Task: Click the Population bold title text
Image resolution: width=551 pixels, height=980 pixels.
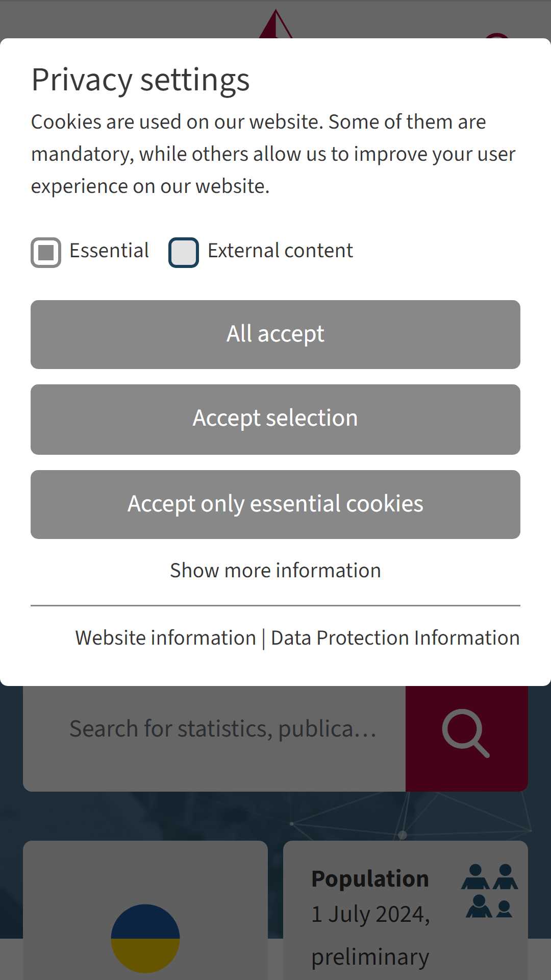Action: (370, 879)
